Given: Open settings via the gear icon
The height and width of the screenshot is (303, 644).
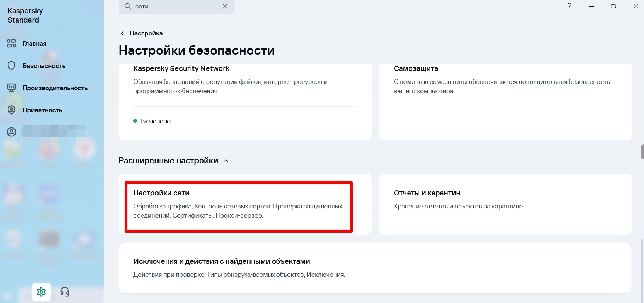Looking at the screenshot, I should tap(41, 292).
